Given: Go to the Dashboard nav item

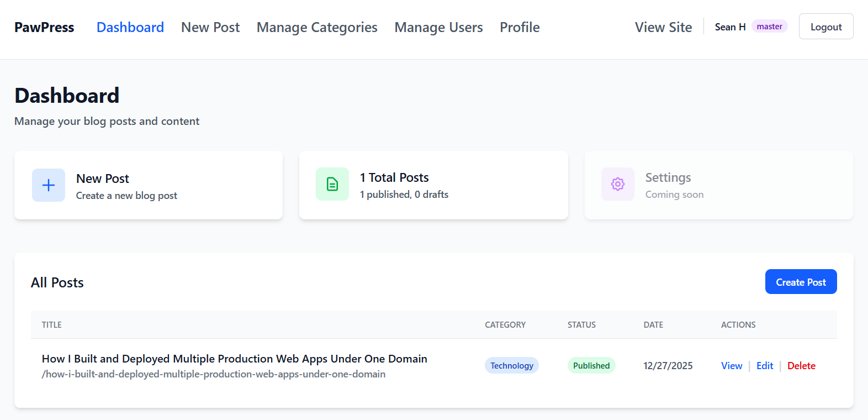Looking at the screenshot, I should [130, 28].
